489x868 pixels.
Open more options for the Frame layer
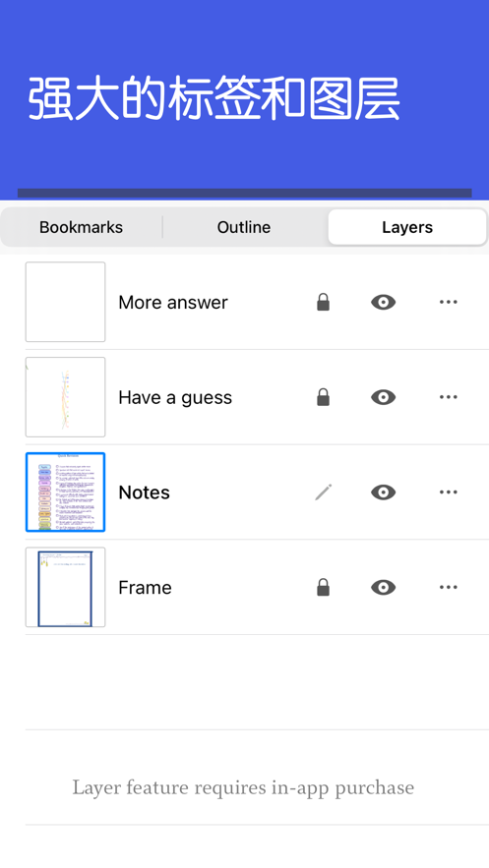448,587
